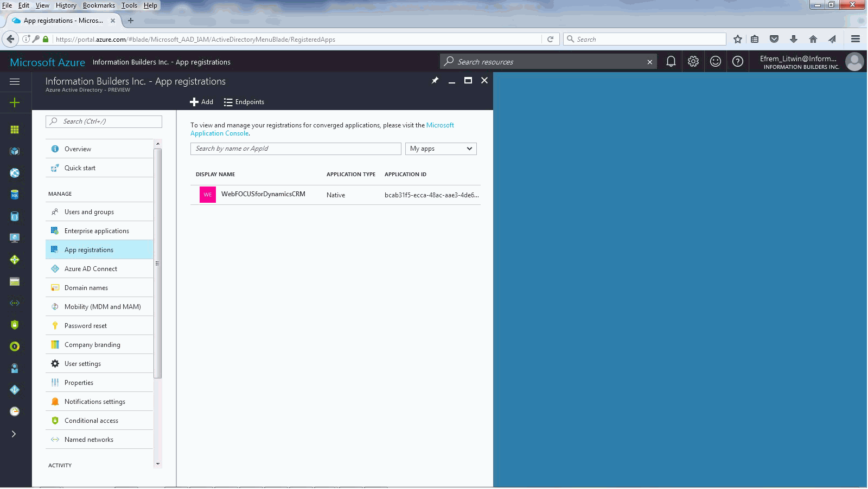Select Overview in the blade menu
Image resolution: width=868 pixels, height=489 pixels.
click(99, 149)
